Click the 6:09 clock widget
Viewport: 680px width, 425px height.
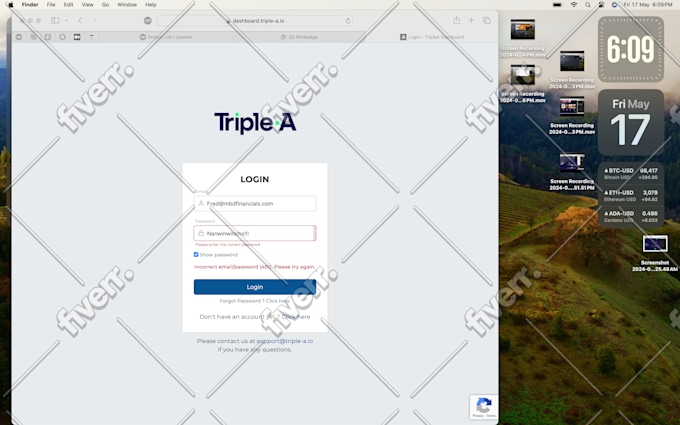click(x=631, y=49)
